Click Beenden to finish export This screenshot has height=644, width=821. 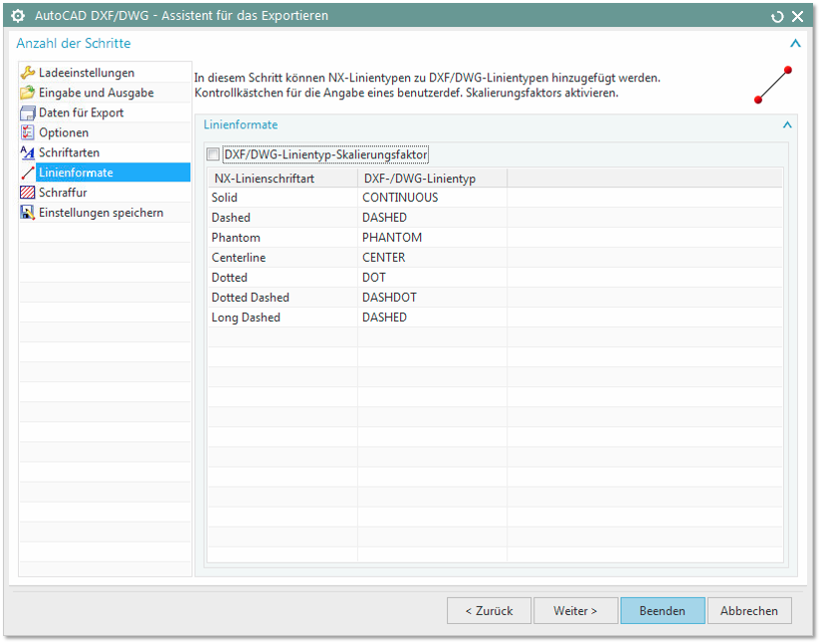point(662,610)
